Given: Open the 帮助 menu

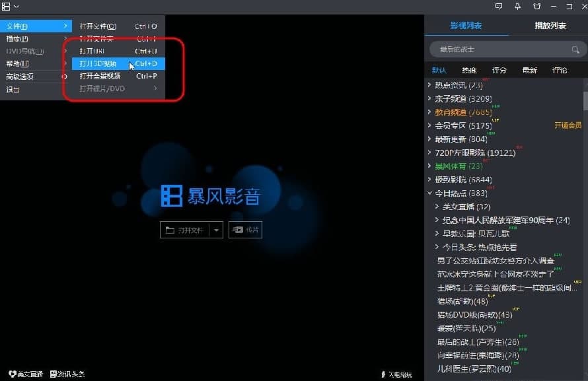Looking at the screenshot, I should pos(36,63).
